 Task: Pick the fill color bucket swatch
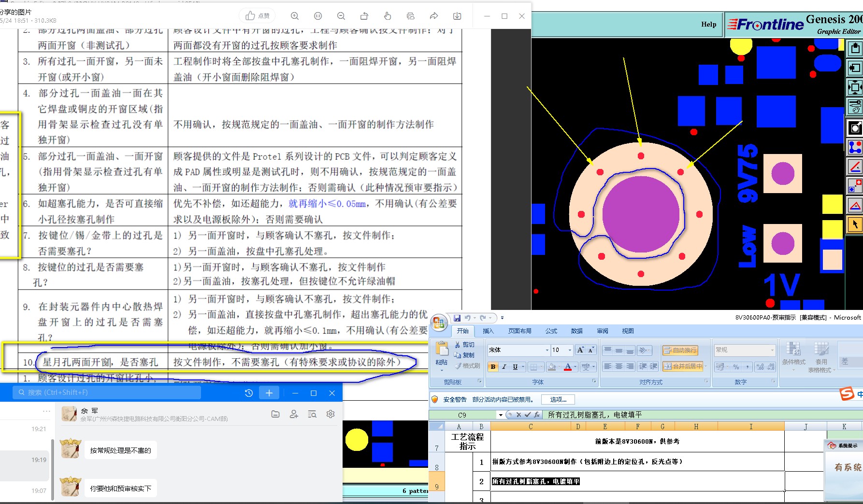pyautogui.click(x=552, y=367)
